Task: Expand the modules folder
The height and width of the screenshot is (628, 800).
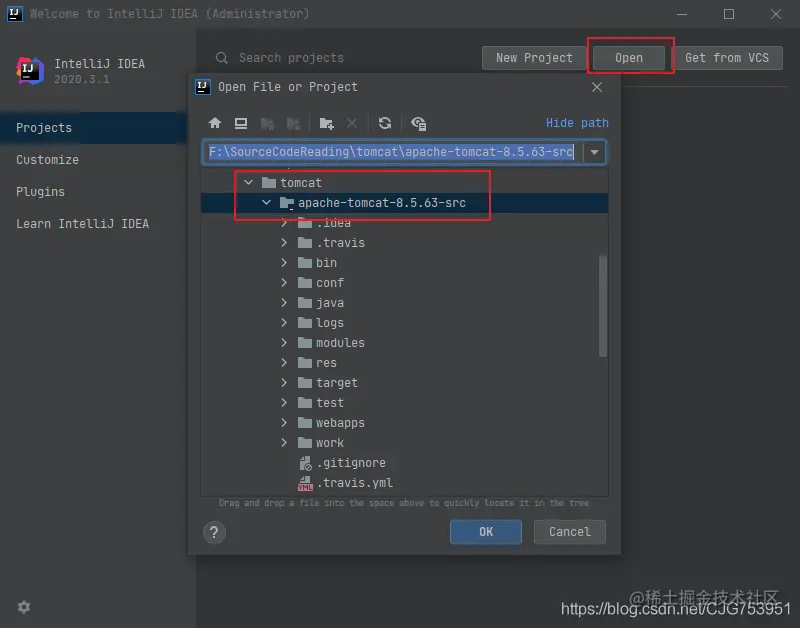Action: coord(284,343)
